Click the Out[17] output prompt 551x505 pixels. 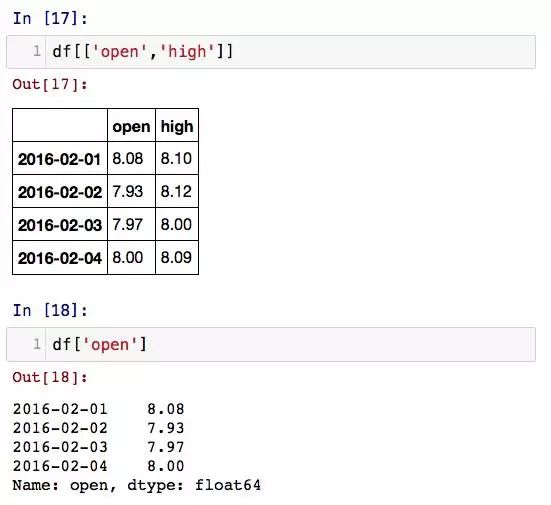pyautogui.click(x=50, y=85)
